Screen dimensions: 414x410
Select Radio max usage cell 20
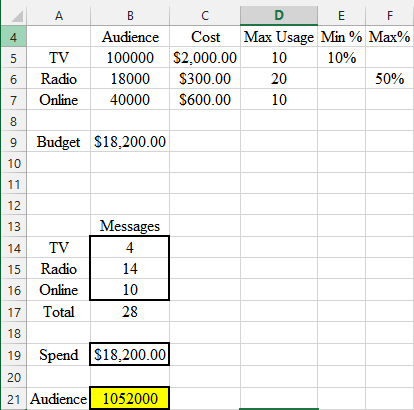(x=279, y=79)
